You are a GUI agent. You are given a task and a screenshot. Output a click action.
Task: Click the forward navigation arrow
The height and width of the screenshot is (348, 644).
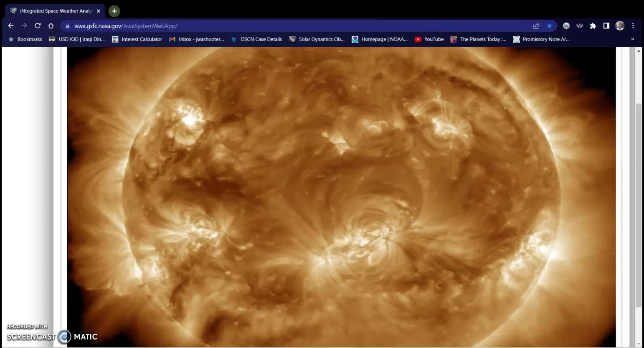click(x=24, y=26)
